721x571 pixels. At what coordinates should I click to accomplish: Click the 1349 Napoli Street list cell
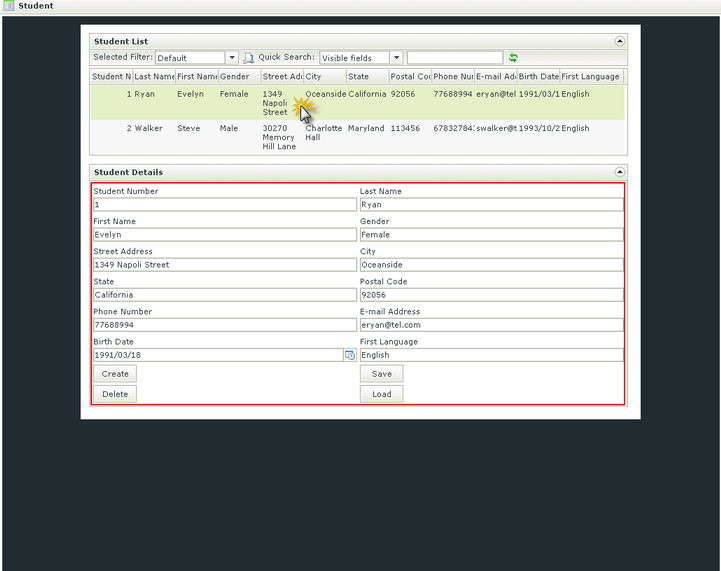(275, 103)
